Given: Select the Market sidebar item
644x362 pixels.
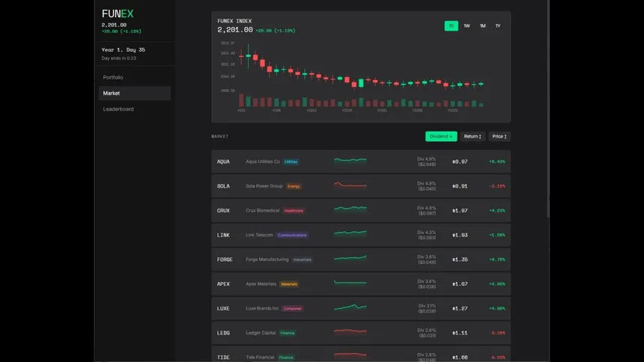Looking at the screenshot, I should coord(134,93).
